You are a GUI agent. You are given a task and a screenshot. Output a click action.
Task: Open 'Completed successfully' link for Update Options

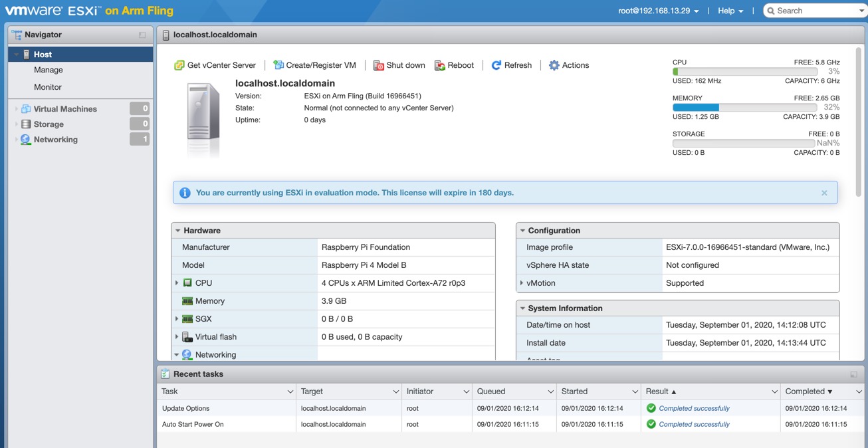[694, 408]
